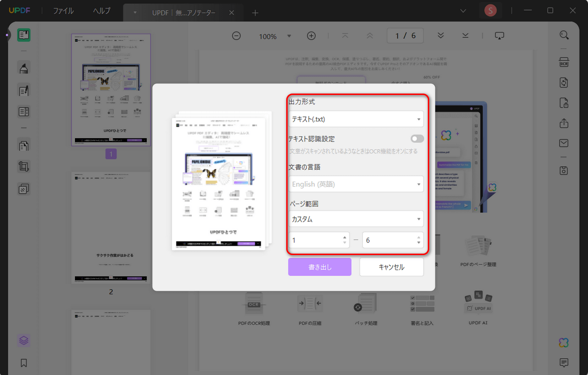Open the 出力形式 テキスト(.txt) dropdown
The height and width of the screenshot is (375, 588).
pyautogui.click(x=356, y=119)
